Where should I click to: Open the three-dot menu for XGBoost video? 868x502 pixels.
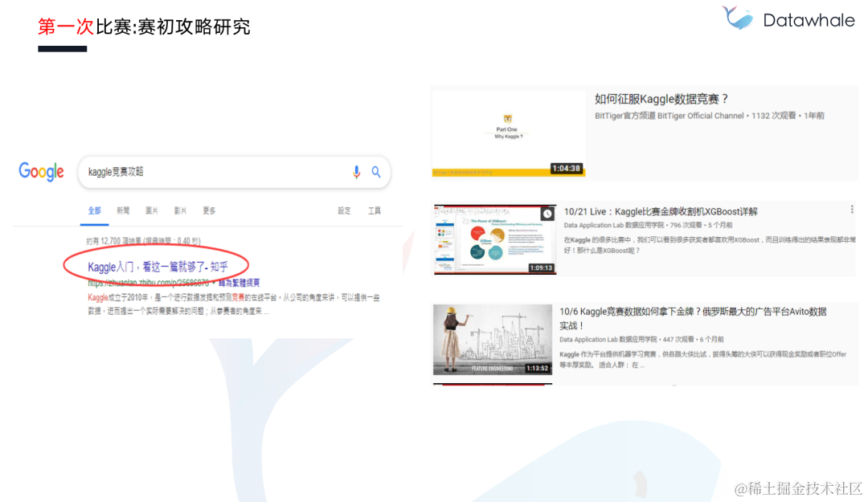[x=852, y=209]
